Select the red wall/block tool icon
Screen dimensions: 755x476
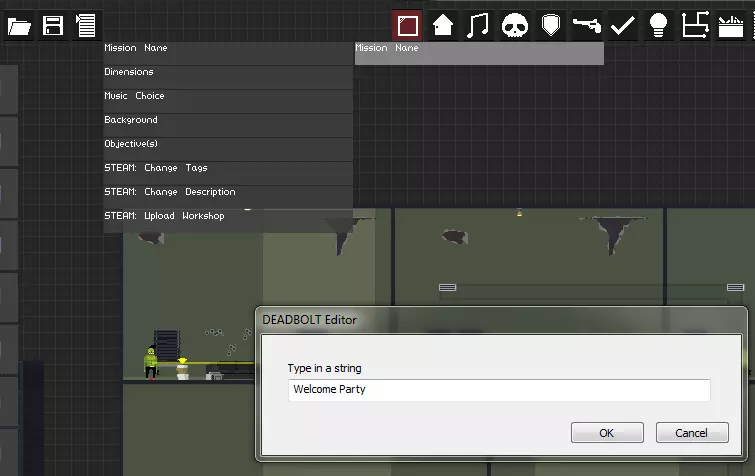coord(407,26)
